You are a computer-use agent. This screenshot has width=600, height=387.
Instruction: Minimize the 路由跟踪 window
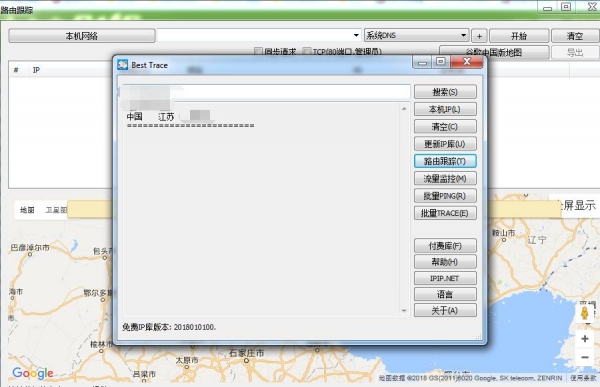click(548, 7)
